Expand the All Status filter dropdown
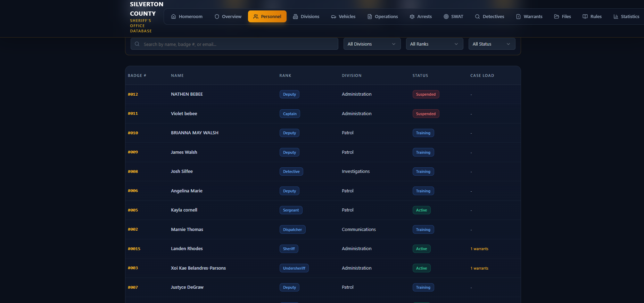Image resolution: width=644 pixels, height=303 pixels. click(x=492, y=44)
